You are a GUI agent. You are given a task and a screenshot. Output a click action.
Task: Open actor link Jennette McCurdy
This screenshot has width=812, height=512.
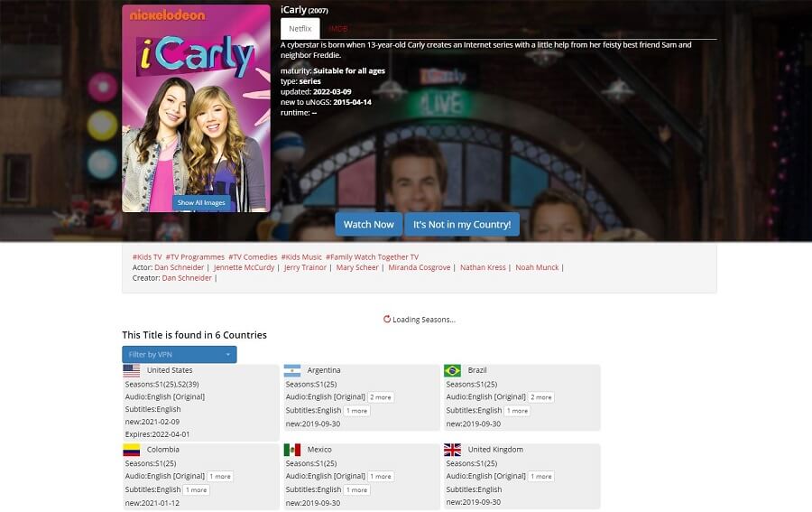(244, 267)
